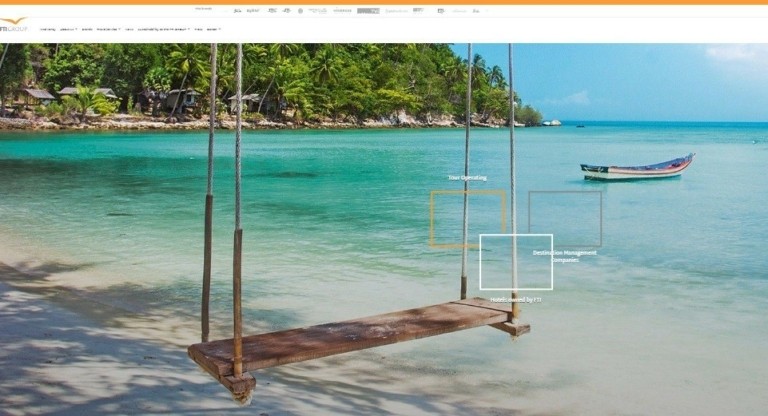Click the small boxed brand icon near top right
The image size is (768, 416).
point(441,10)
